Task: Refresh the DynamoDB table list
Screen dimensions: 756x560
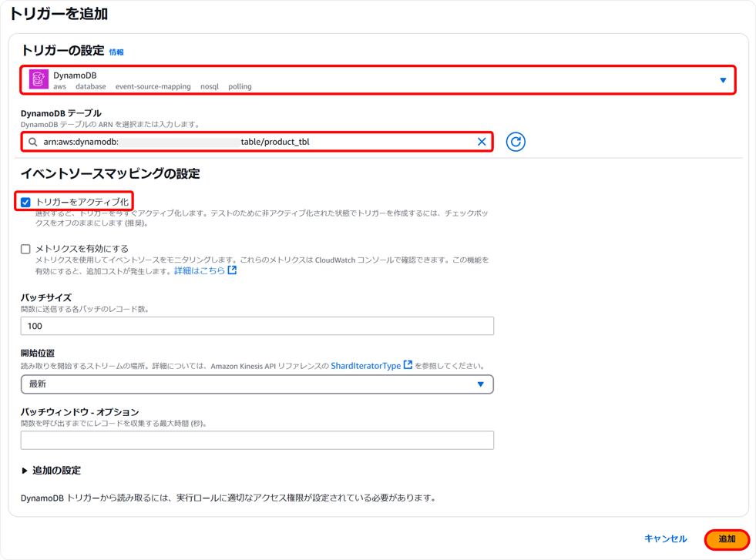Action: [x=516, y=142]
